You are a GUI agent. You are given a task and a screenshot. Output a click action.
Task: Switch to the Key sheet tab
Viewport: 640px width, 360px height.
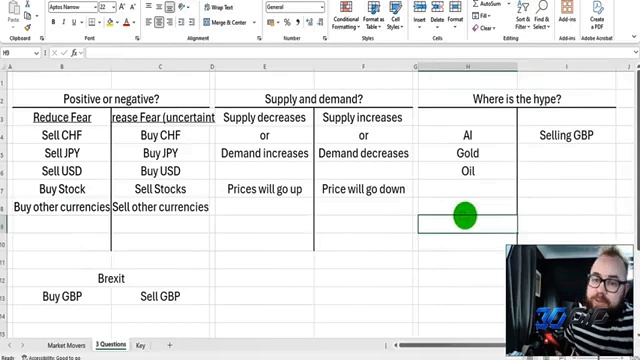(140, 345)
